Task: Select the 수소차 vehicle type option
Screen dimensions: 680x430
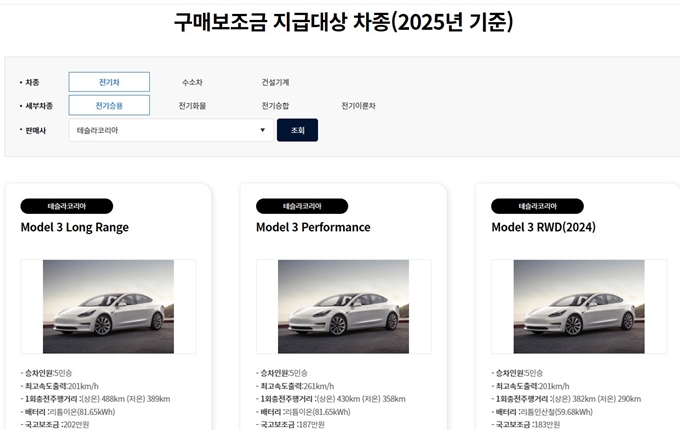Action: click(x=192, y=82)
